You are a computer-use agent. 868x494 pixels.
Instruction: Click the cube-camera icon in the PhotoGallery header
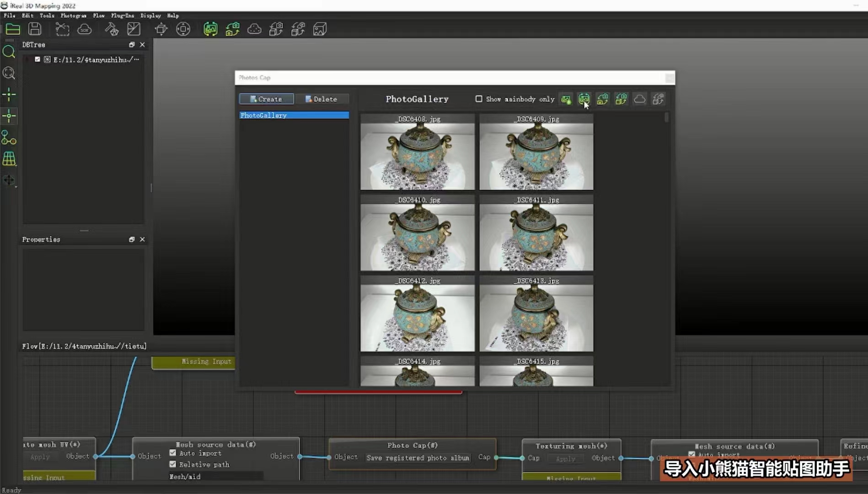[621, 99]
